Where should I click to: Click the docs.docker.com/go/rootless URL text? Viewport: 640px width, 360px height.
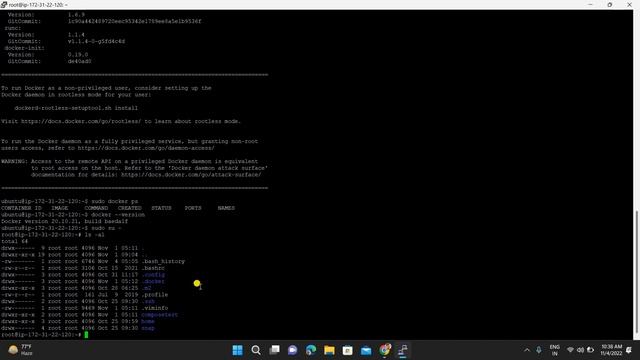click(x=81, y=121)
